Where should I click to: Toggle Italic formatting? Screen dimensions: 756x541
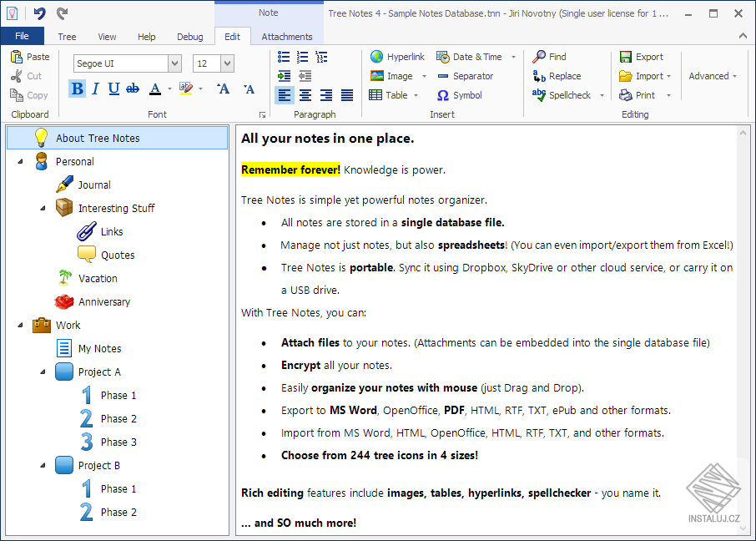click(x=95, y=88)
